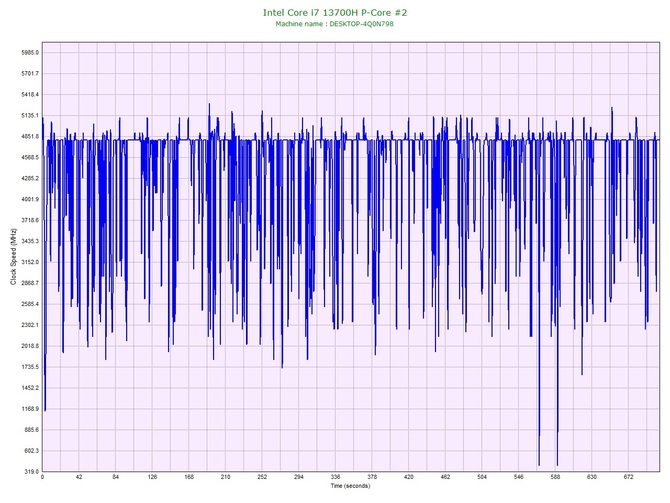Click the x-axis tick label 462

coord(445,477)
